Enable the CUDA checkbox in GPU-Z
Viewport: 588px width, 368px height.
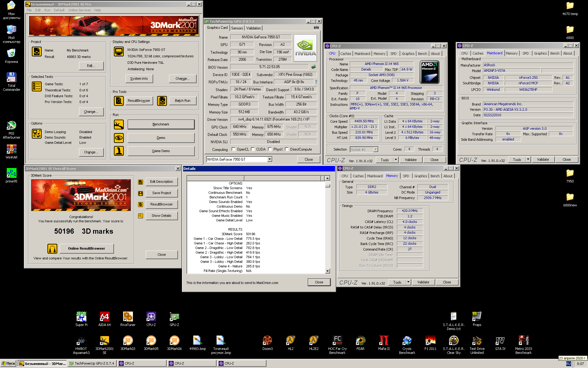(253, 149)
